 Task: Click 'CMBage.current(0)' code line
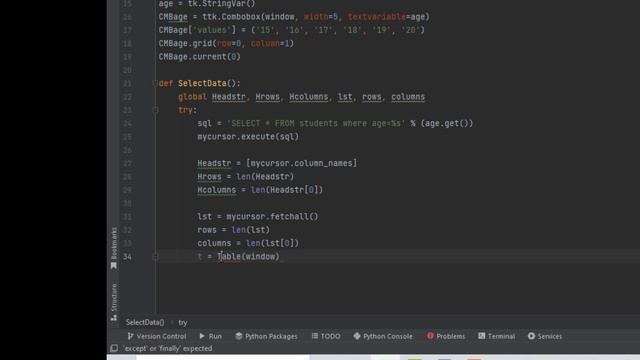pyautogui.click(x=200, y=57)
